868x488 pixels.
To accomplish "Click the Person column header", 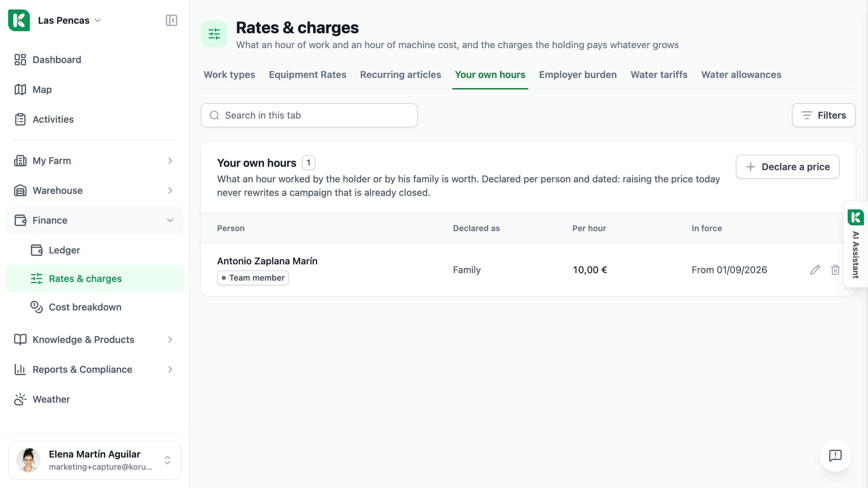I will click(x=231, y=228).
